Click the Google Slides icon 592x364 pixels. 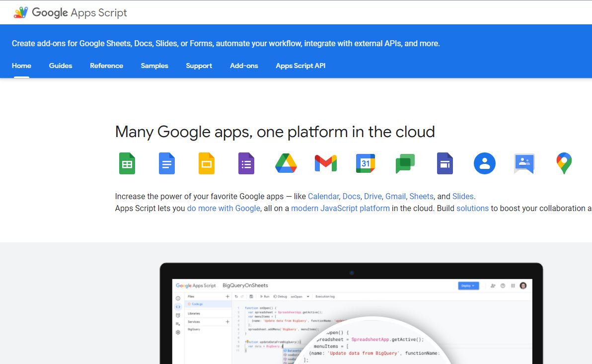coord(207,163)
